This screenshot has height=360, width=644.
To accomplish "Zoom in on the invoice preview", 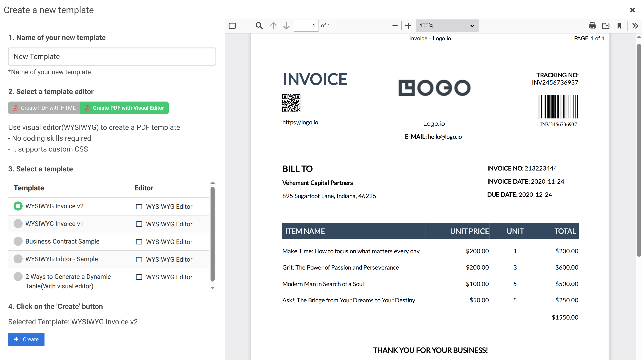I will (x=408, y=26).
